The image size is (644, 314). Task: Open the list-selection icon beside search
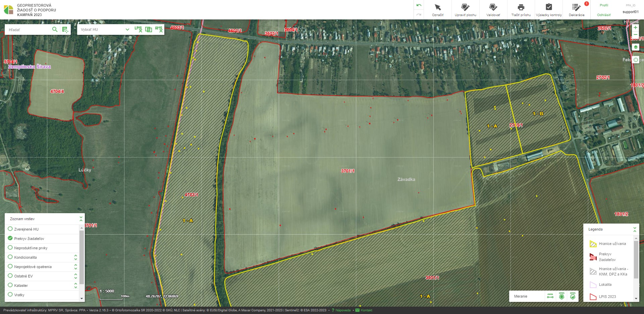tap(65, 30)
